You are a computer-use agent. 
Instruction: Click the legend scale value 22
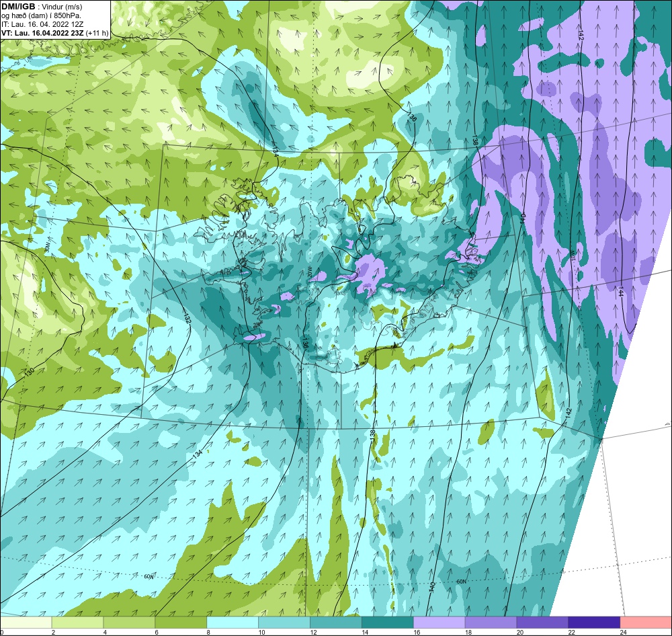[571, 632]
